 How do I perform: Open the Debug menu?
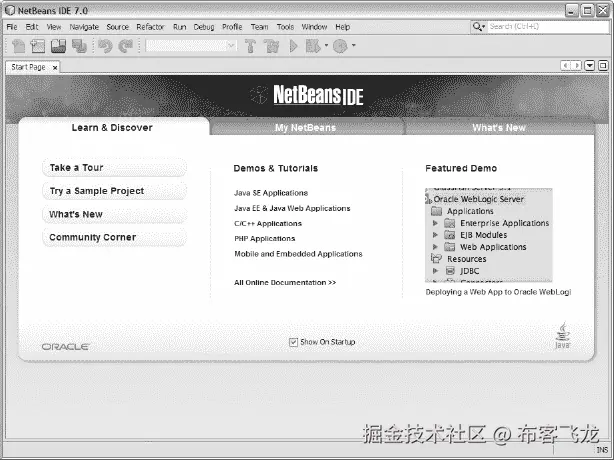[204, 27]
